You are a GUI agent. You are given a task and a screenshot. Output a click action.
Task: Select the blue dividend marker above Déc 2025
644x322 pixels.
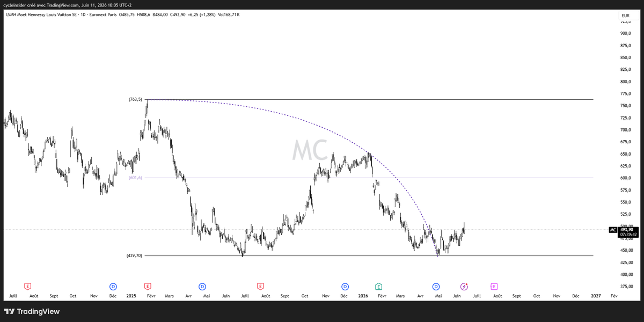pos(345,287)
